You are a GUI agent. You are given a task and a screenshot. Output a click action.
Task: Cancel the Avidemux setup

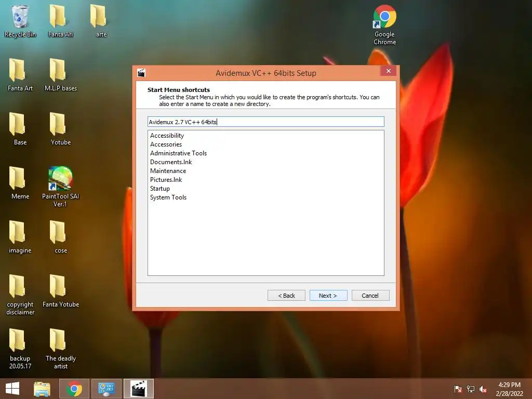[370, 296]
